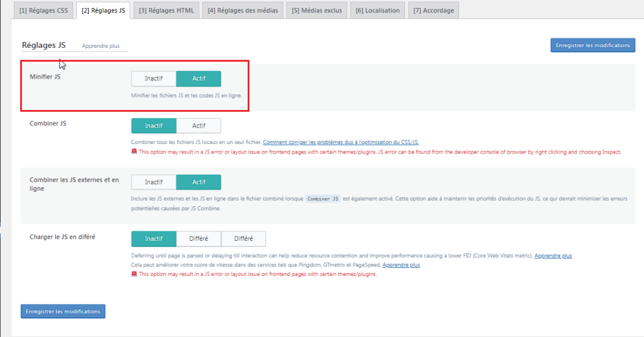Image resolution: width=644 pixels, height=337 pixels.
Task: Click the Charger le JS en diféré label
Action: coord(62,237)
